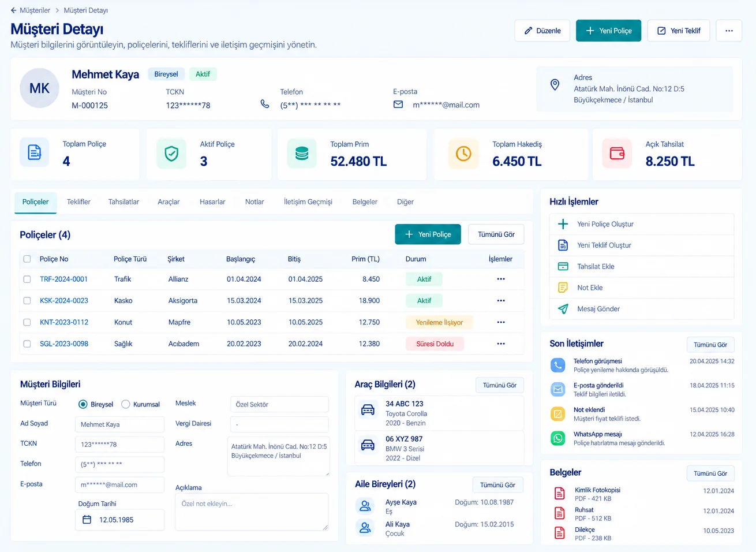Check the box for policy TRF-2024-0001
The height and width of the screenshot is (552, 756).
(27, 279)
